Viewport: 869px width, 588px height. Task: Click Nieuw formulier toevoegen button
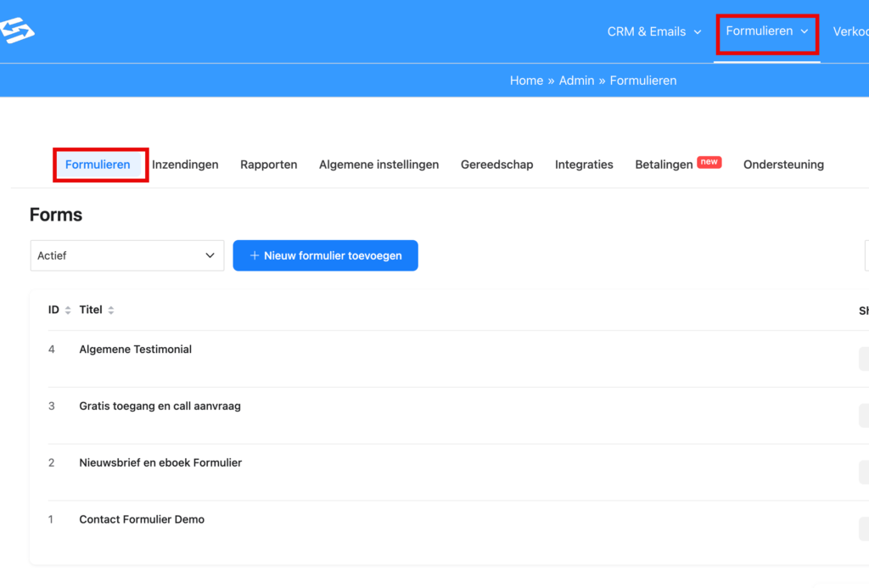[x=325, y=255]
